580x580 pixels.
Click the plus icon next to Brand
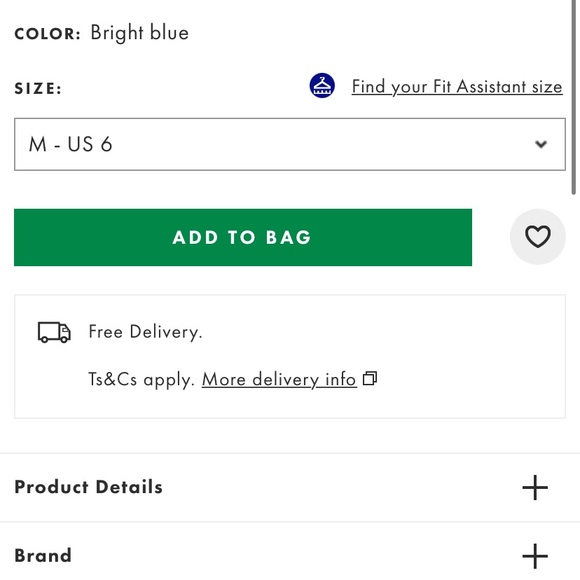click(535, 556)
